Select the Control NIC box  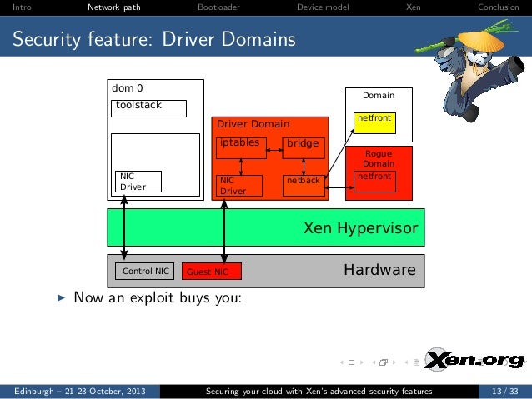point(144,272)
